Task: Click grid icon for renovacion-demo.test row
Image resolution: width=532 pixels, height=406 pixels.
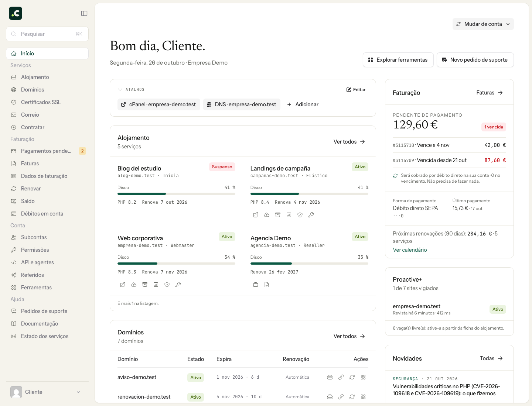Action: point(363,397)
